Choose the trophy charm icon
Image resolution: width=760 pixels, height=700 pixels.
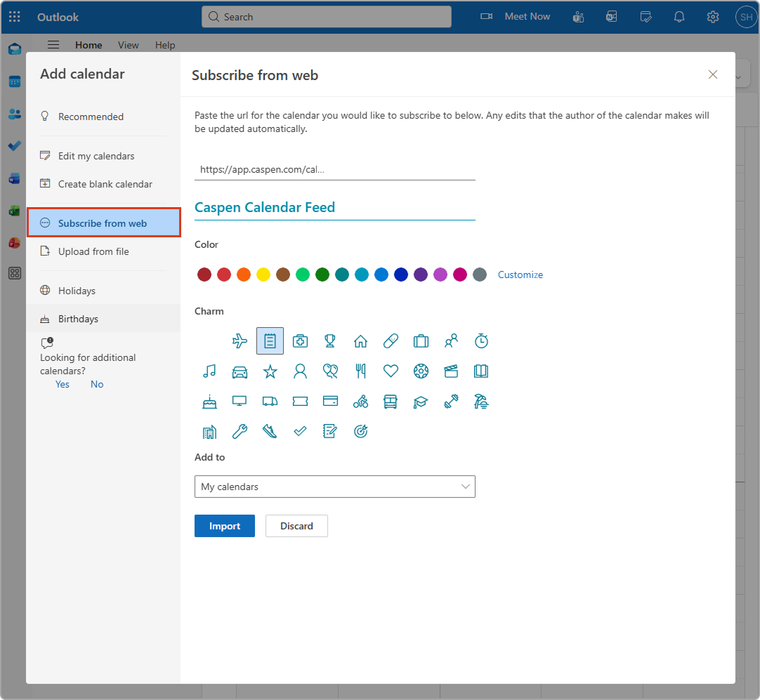[330, 341]
